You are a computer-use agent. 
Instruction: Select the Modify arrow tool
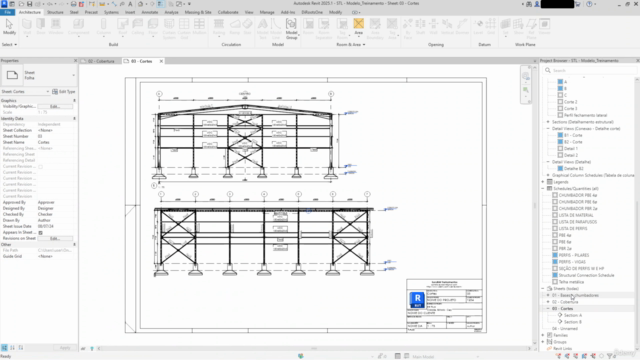click(9, 27)
